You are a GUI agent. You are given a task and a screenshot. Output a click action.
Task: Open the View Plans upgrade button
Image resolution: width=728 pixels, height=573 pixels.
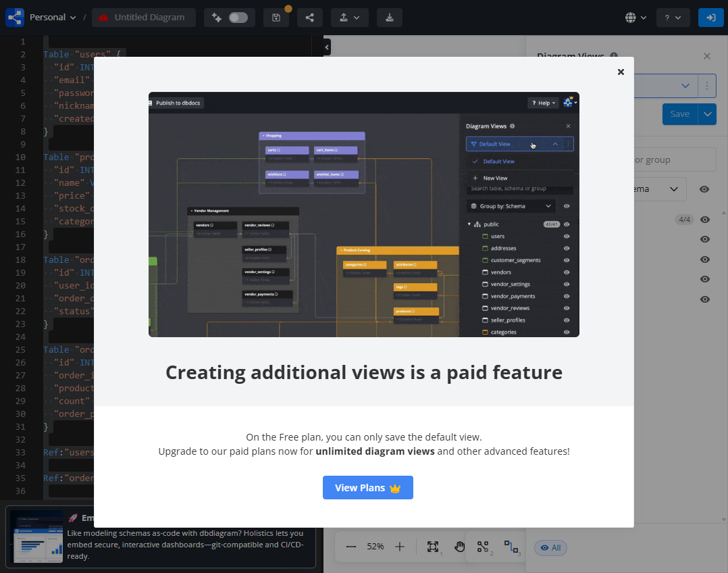click(367, 487)
